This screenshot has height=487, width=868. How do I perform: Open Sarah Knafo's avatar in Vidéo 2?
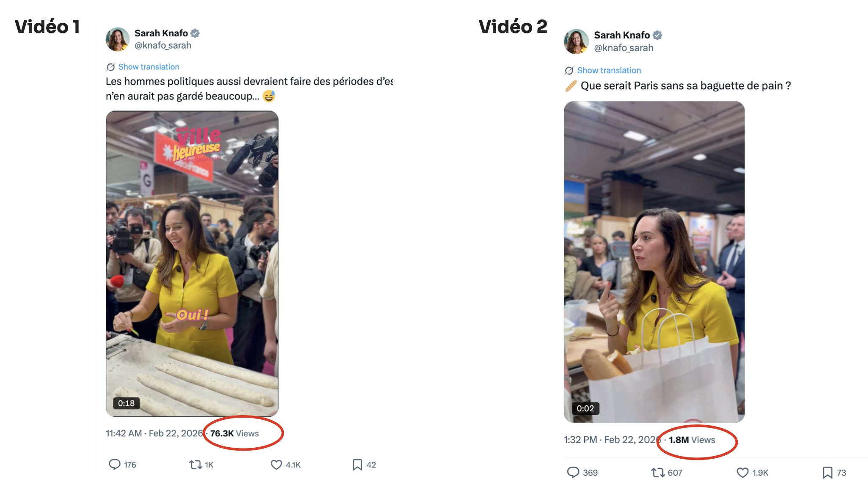(576, 41)
